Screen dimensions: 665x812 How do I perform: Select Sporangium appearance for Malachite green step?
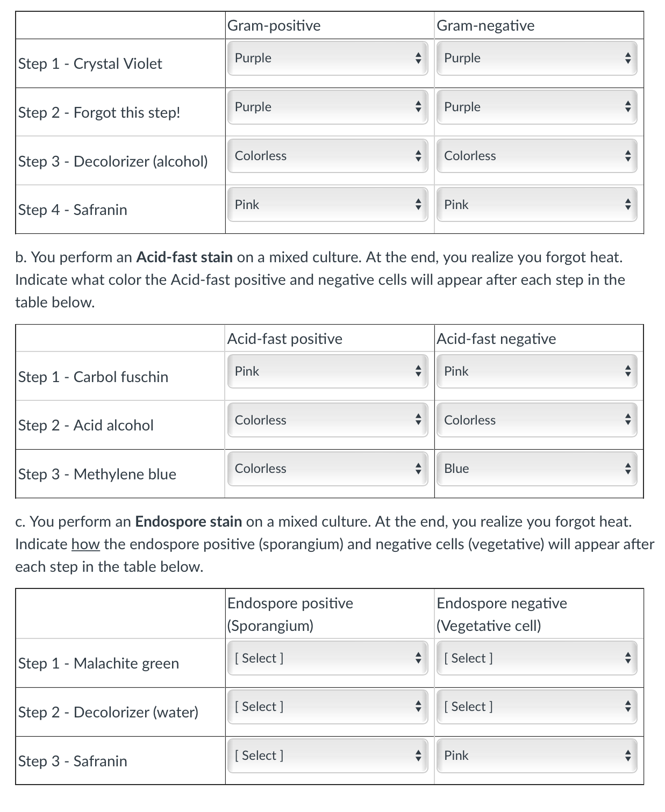tap(327, 658)
